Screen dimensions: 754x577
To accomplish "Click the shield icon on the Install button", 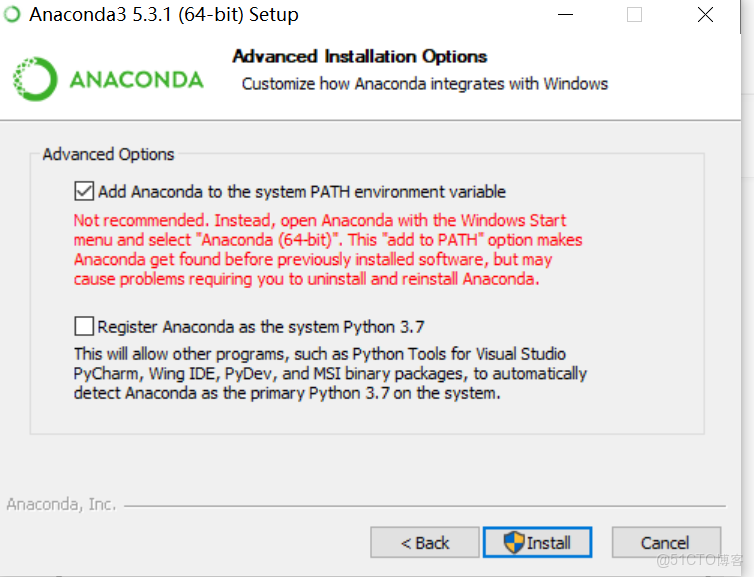I will coord(514,543).
